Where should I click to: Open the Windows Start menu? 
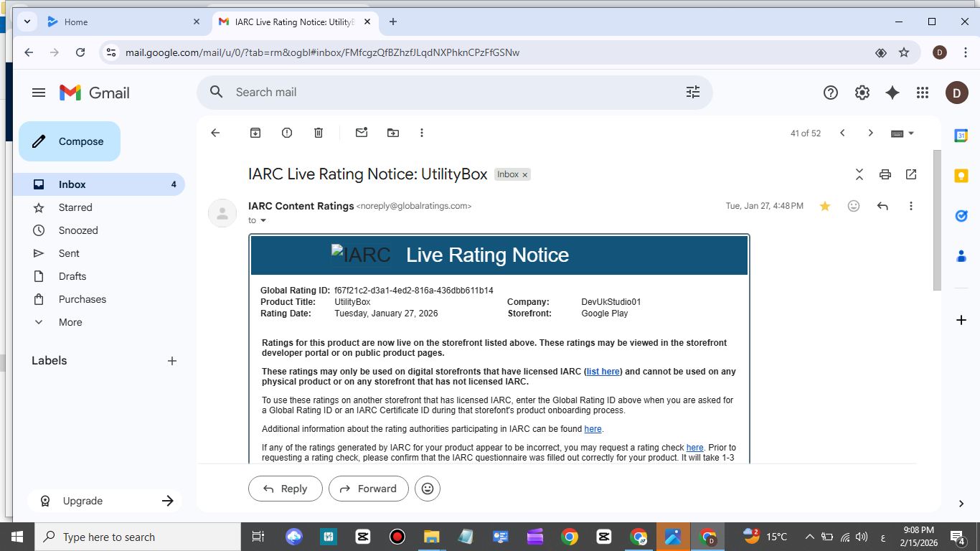(17, 537)
